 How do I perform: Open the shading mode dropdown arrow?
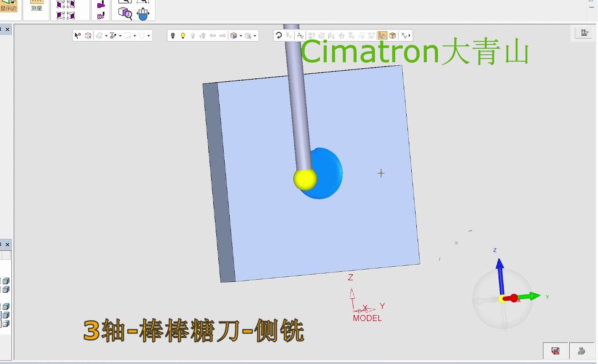(x=241, y=35)
